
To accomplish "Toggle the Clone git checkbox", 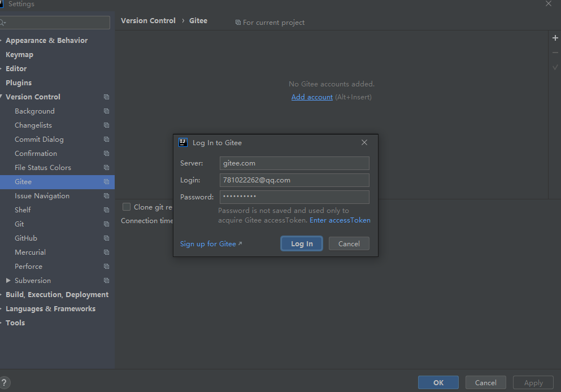I will (x=127, y=207).
